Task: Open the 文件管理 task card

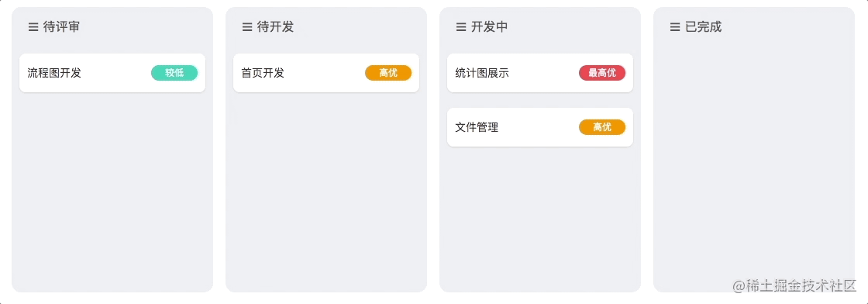Action: [540, 127]
